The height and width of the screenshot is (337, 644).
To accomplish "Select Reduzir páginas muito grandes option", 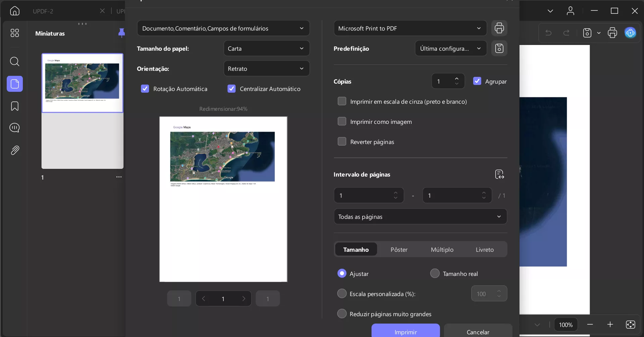I will (x=342, y=314).
